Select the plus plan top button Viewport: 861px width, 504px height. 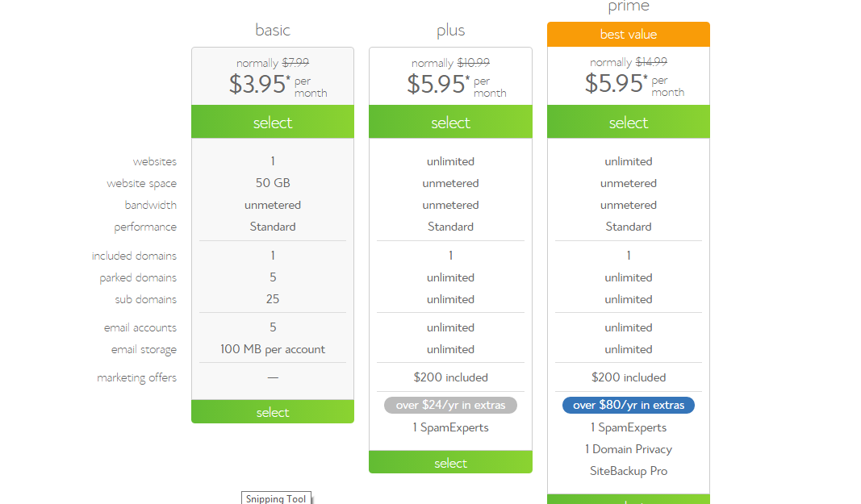(x=450, y=122)
